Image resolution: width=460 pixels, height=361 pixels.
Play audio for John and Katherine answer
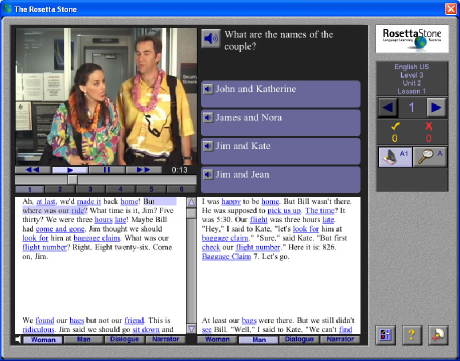208,89
